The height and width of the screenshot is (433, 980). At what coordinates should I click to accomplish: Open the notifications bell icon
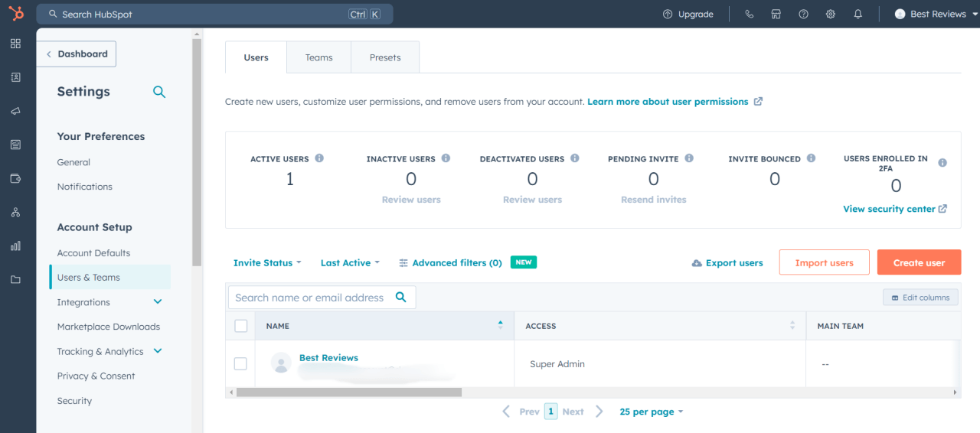[x=858, y=14]
